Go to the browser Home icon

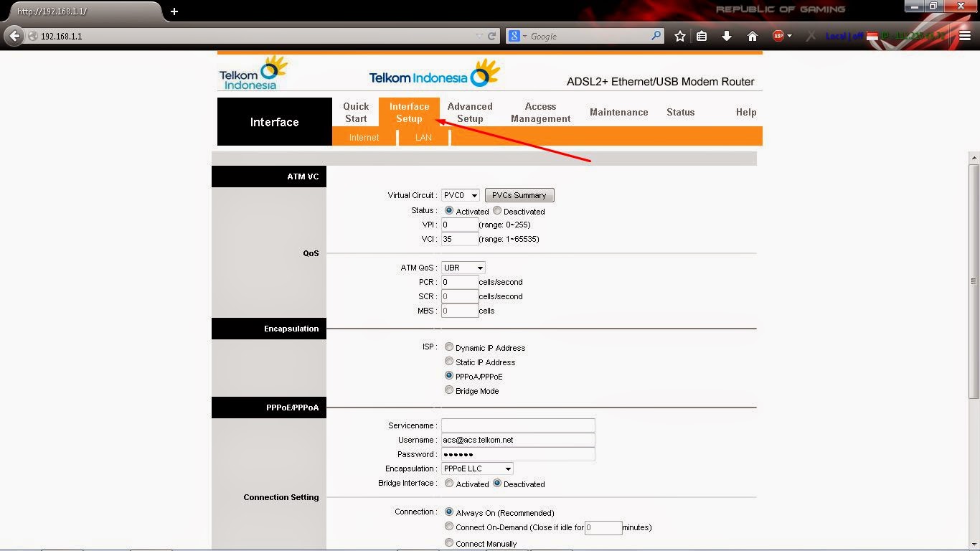[753, 36]
